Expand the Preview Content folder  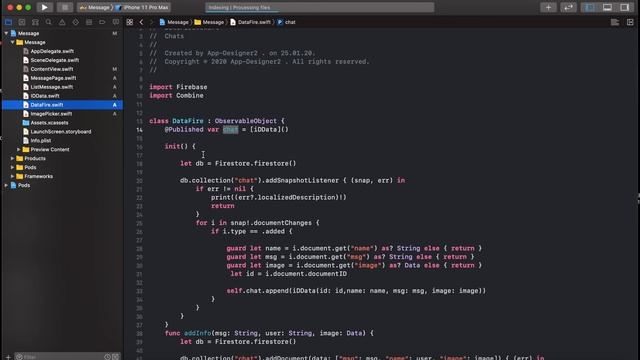19,149
